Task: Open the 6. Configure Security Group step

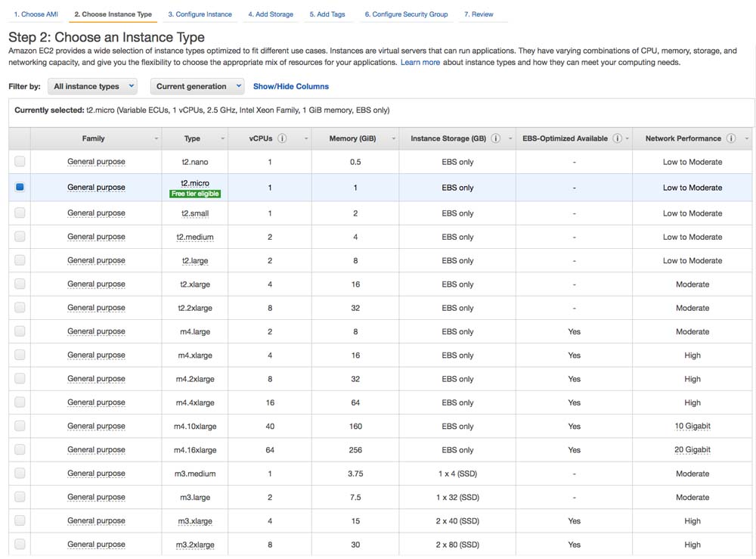Action: tap(406, 14)
